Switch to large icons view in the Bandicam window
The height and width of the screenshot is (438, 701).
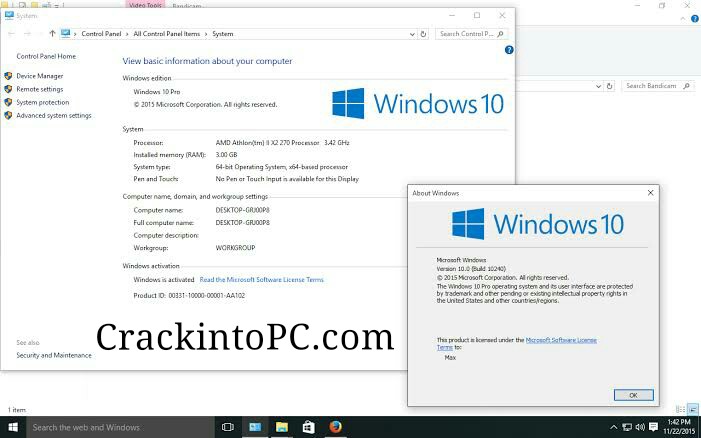(x=693, y=409)
